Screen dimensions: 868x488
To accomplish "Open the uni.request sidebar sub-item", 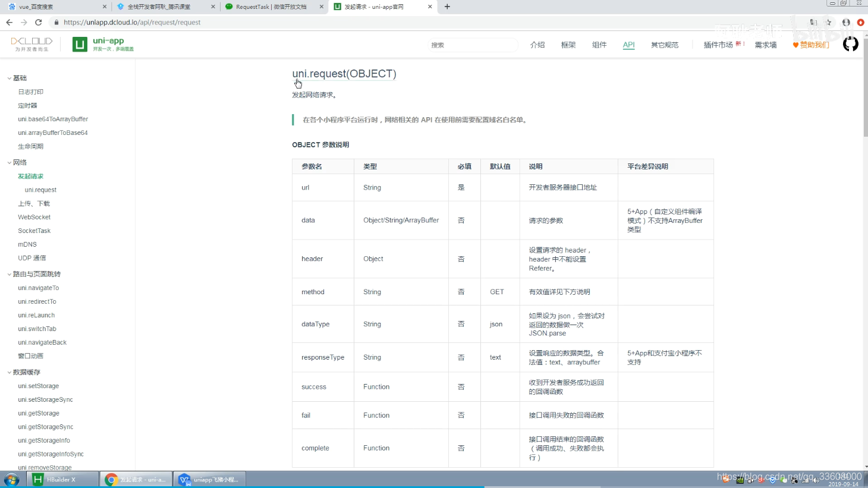I will pos(40,190).
